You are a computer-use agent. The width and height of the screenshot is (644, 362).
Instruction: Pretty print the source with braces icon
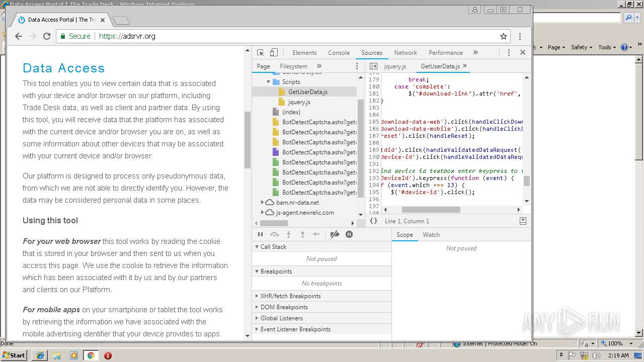click(x=373, y=221)
